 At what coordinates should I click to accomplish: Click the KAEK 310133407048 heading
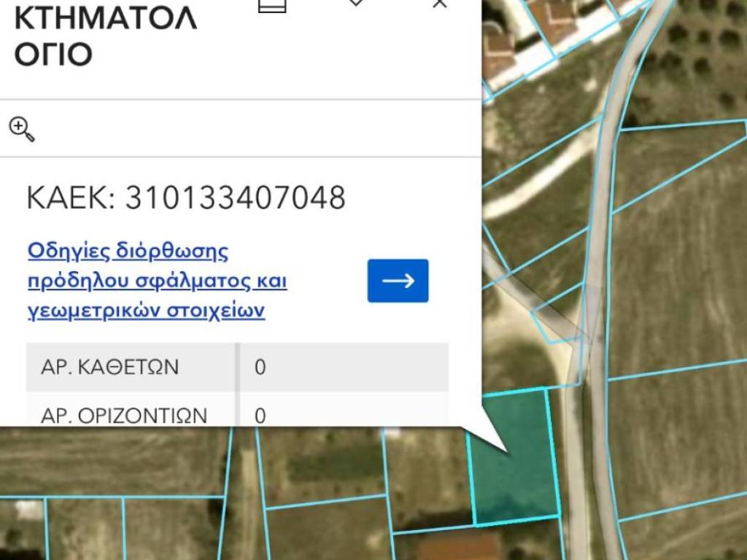(x=186, y=198)
